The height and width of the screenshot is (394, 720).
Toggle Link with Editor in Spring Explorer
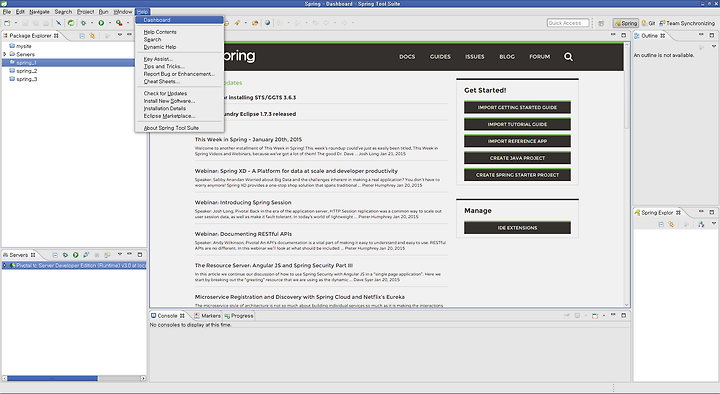point(671,224)
